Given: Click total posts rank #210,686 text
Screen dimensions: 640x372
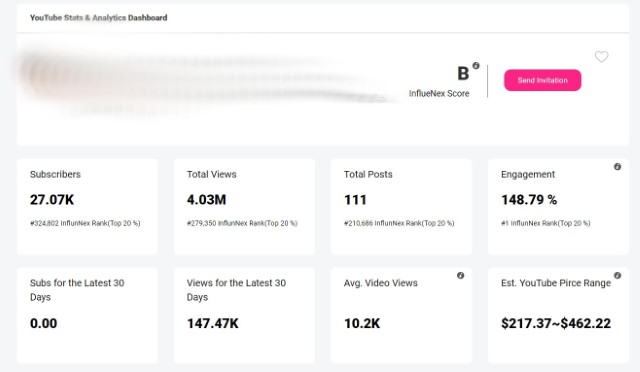Looking at the screenshot, I should click(x=399, y=223).
